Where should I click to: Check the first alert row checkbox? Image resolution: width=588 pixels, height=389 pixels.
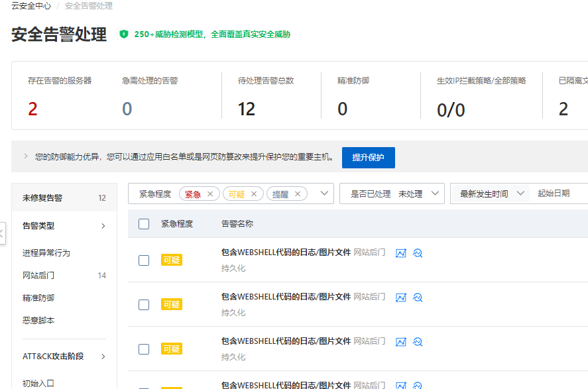click(x=144, y=260)
